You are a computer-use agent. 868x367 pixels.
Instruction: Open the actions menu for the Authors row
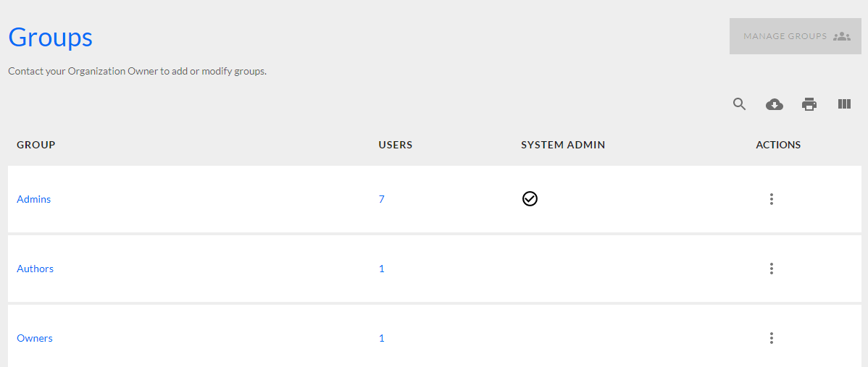772,269
